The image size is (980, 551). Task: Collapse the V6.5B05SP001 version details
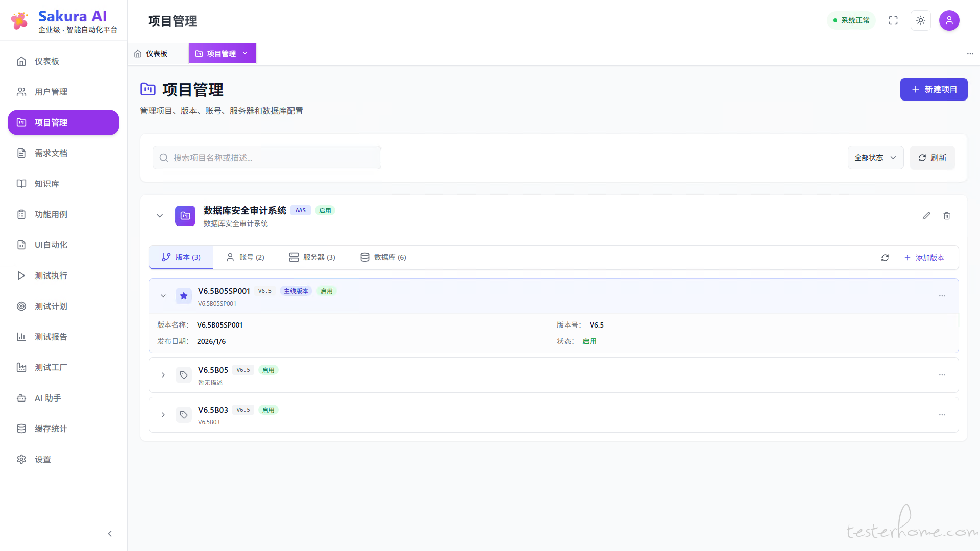pos(163,296)
